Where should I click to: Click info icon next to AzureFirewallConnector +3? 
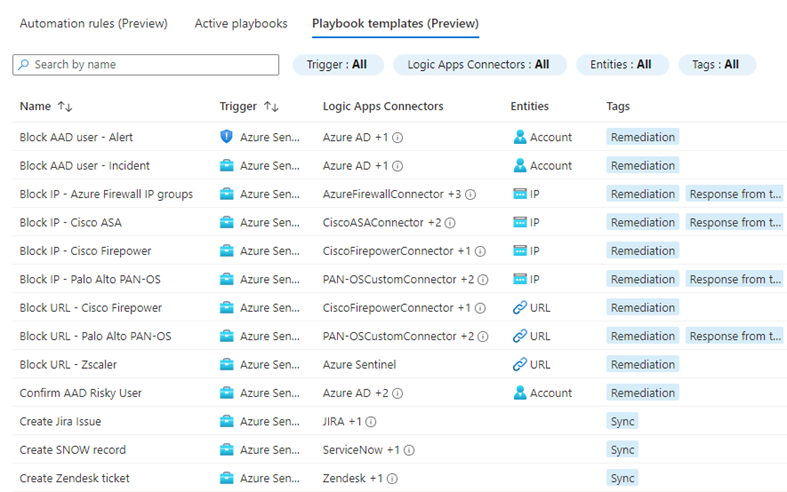coord(470,194)
